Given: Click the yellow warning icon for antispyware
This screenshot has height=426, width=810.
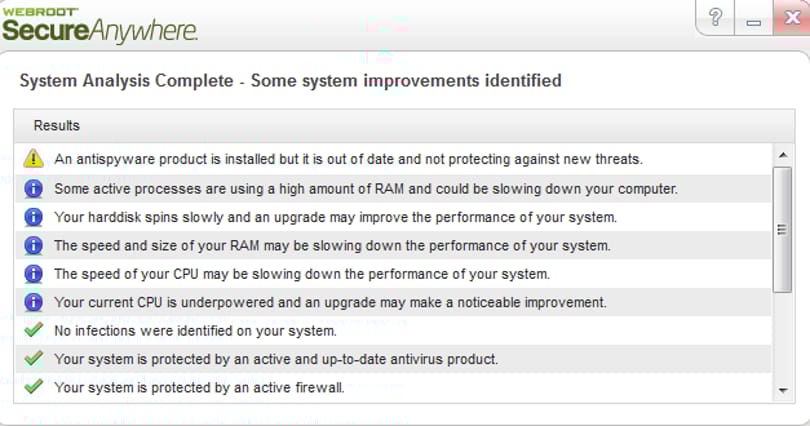Looking at the screenshot, I should click(x=34, y=159).
